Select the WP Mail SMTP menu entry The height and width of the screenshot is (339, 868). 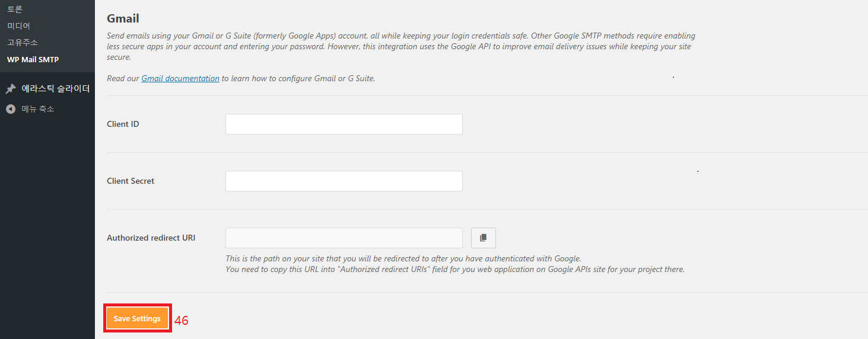(x=33, y=59)
